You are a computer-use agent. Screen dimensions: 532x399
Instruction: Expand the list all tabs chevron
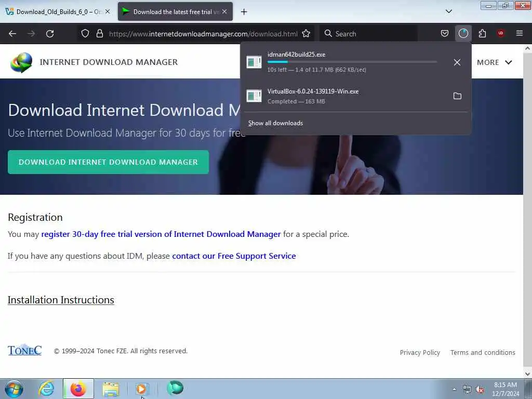pos(448,11)
